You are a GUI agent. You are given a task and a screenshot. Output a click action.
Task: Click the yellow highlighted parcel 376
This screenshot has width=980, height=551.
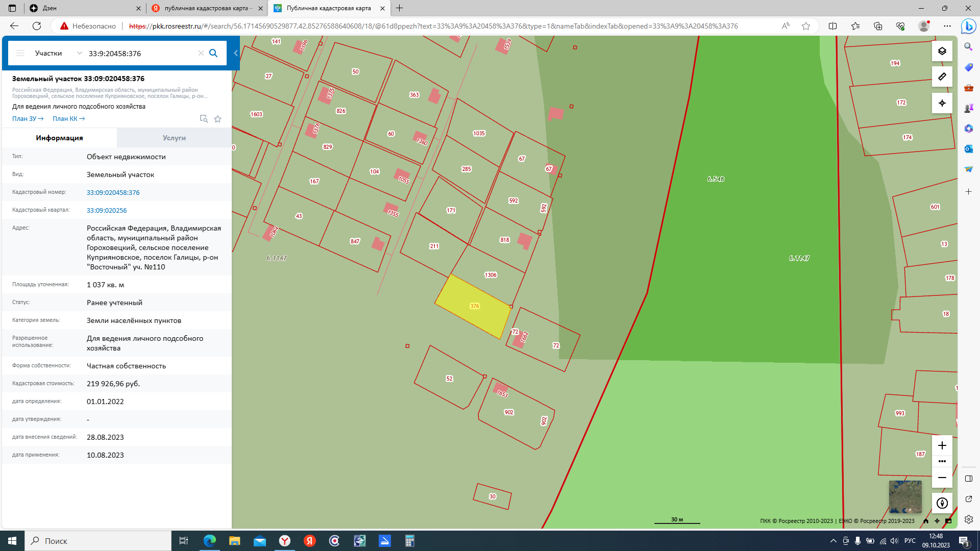473,307
